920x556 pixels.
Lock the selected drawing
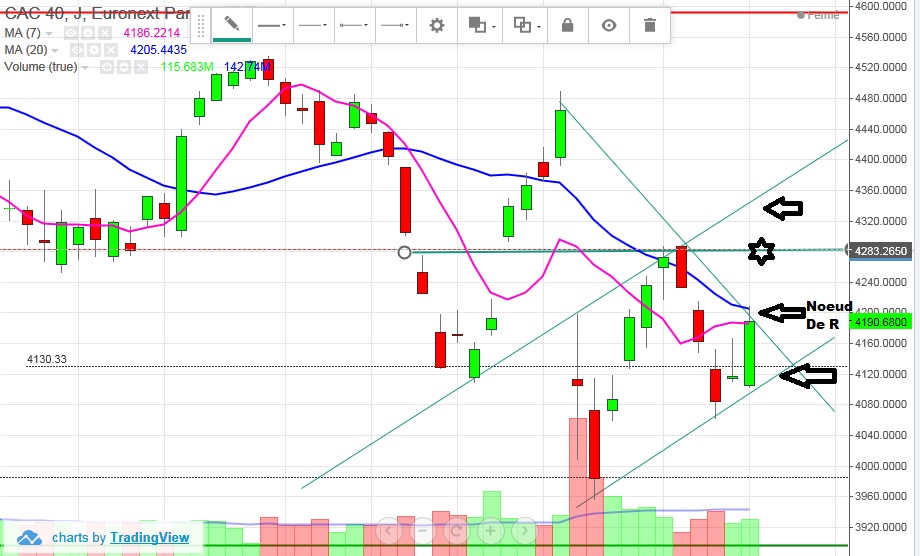point(567,25)
